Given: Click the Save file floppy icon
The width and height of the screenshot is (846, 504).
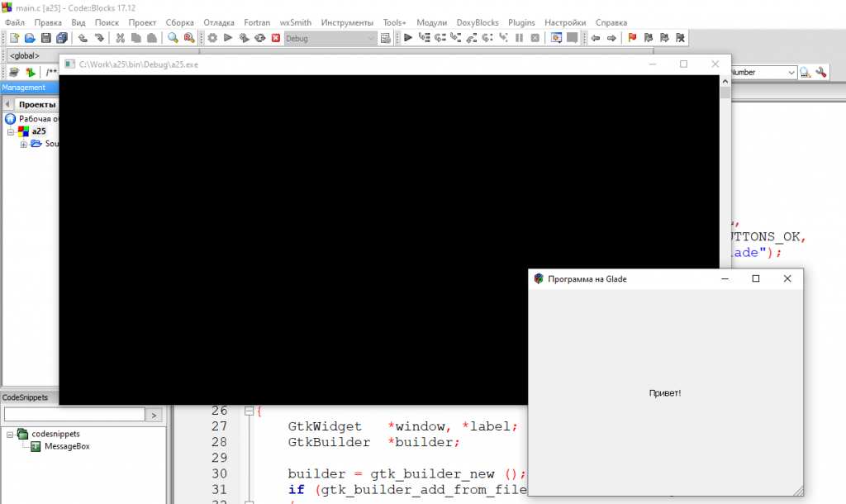Looking at the screenshot, I should click(x=46, y=38).
